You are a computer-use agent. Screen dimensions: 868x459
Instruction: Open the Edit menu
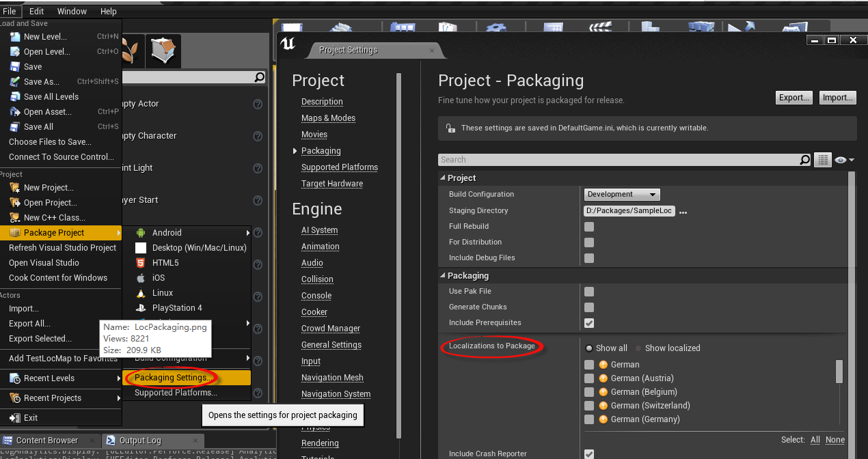point(36,12)
